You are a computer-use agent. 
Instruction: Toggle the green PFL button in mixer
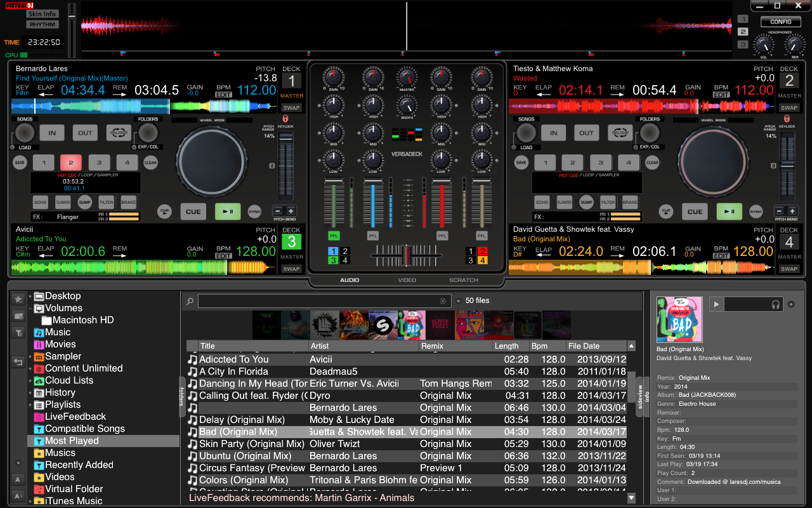[x=334, y=236]
